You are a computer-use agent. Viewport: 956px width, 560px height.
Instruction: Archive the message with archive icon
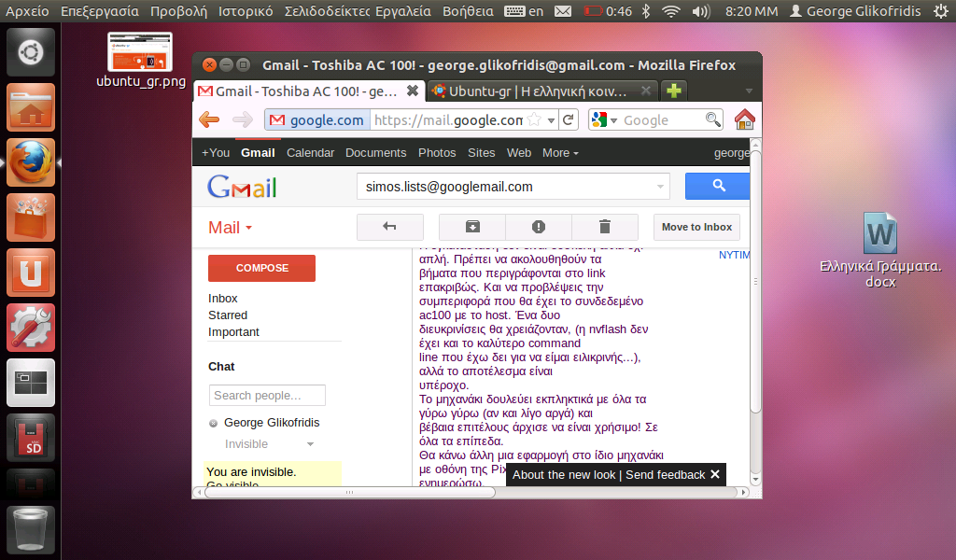point(472,227)
